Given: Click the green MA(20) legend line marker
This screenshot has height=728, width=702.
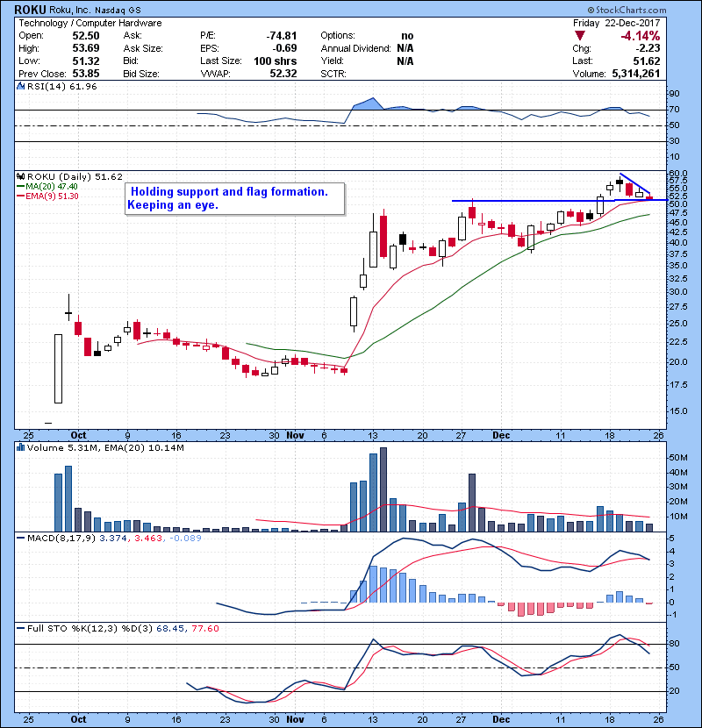Looking at the screenshot, I should click(x=20, y=187).
